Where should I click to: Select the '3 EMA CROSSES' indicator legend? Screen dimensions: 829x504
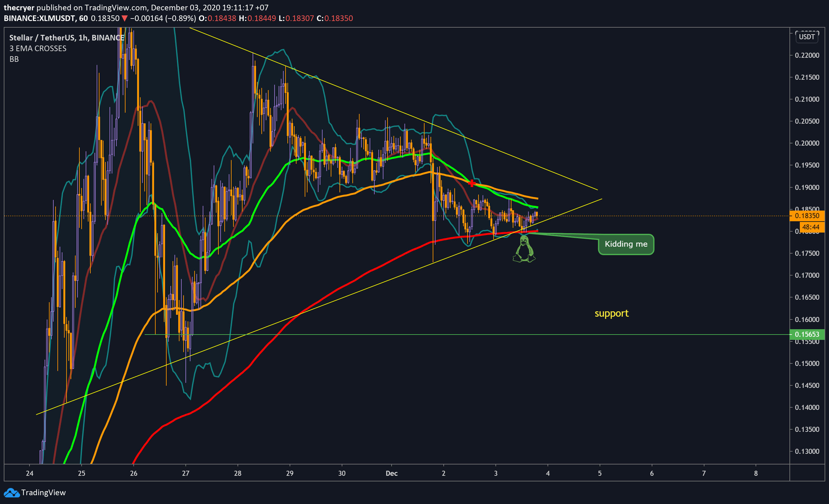(38, 48)
